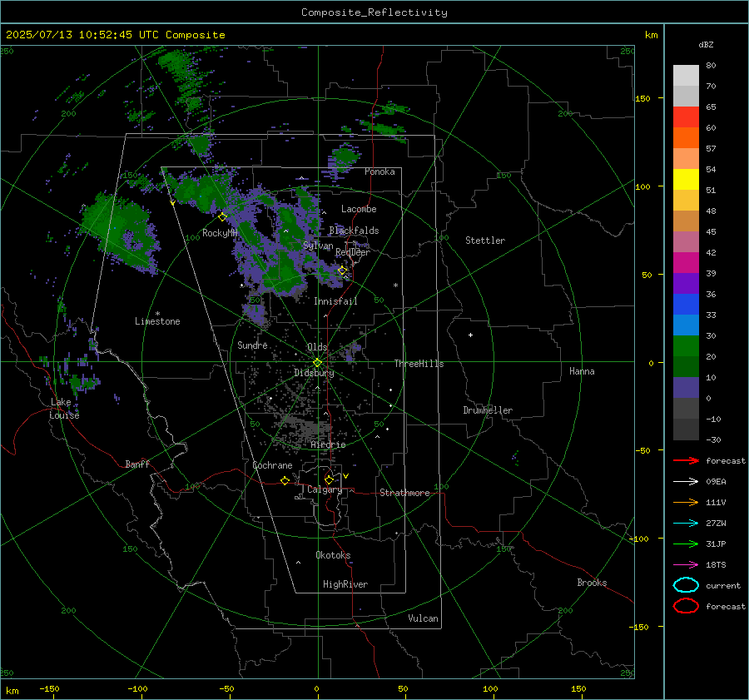The image size is (749, 700).
Task: Click the orange 111V arrow icon
Action: [x=686, y=502]
